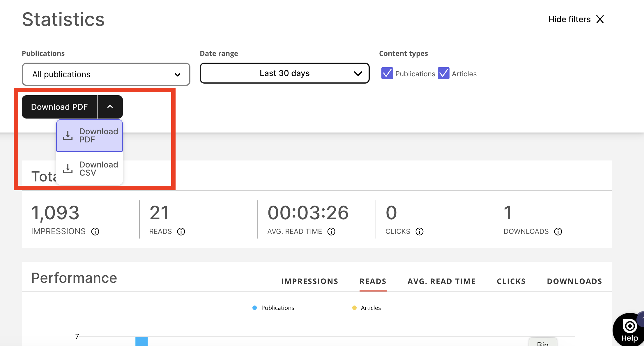The height and width of the screenshot is (346, 644).
Task: Switch to the DOWNLOADS performance tab
Action: tap(574, 281)
